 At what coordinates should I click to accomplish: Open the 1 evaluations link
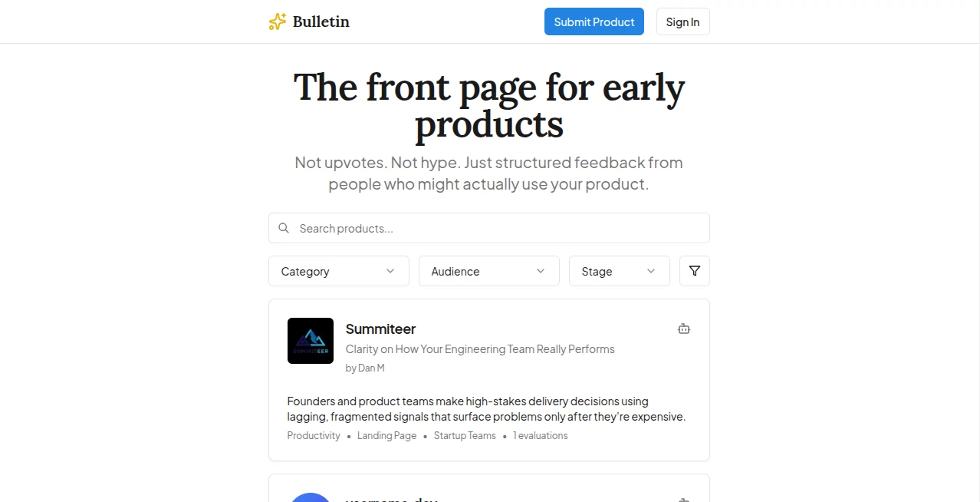click(540, 435)
